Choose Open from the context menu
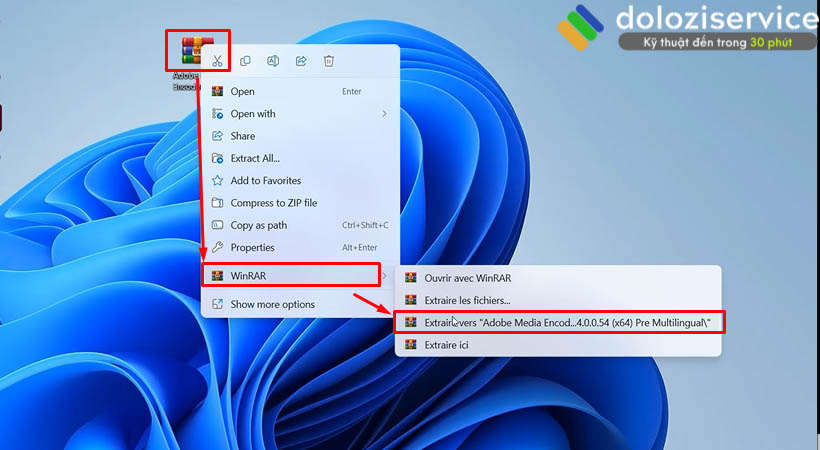The image size is (820, 450). coord(243,91)
